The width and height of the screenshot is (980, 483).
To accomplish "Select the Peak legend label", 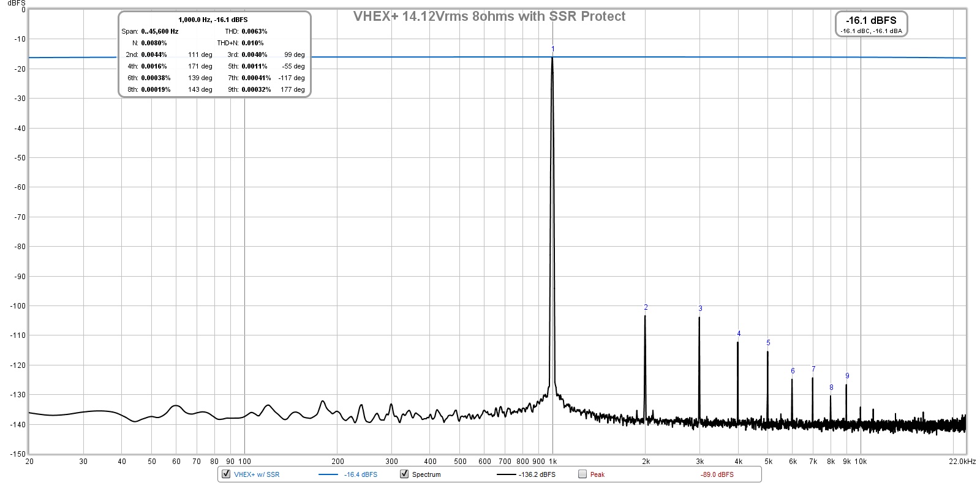I will [x=597, y=474].
